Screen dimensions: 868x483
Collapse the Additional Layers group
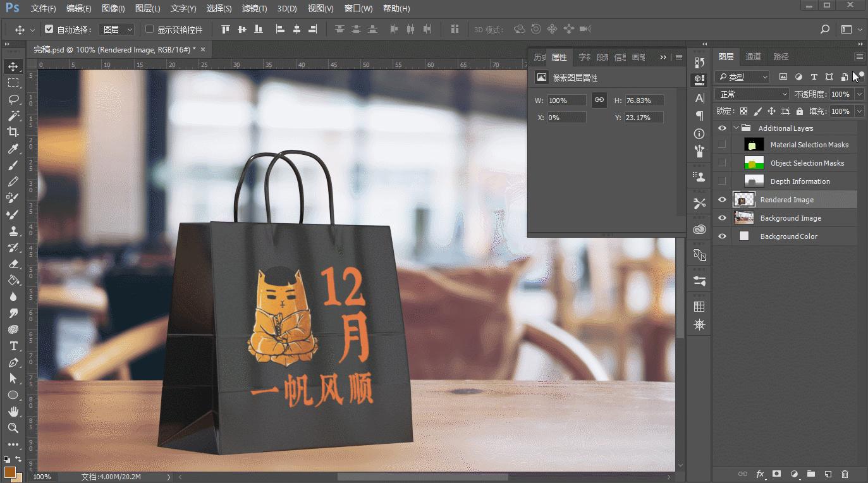coord(735,128)
